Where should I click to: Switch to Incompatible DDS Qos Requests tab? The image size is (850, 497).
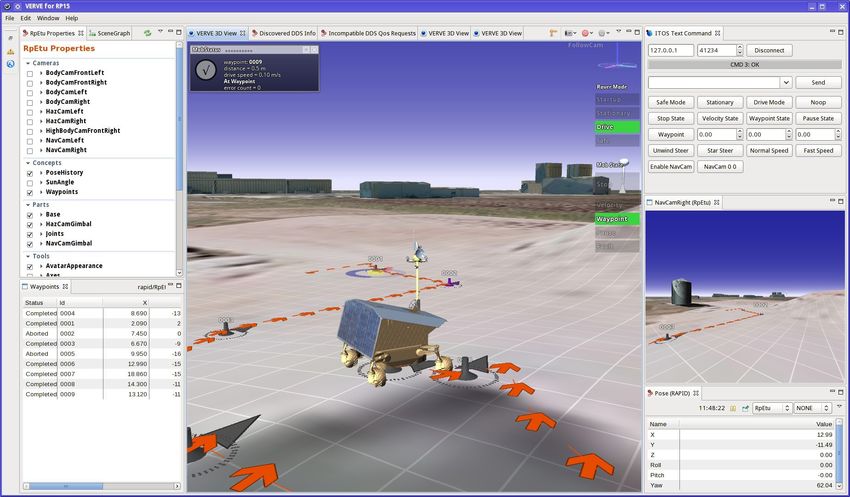tap(368, 33)
